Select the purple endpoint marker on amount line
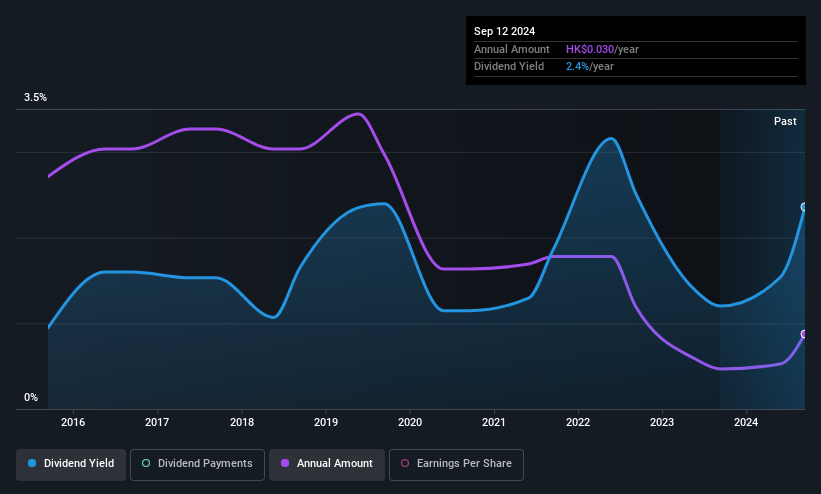821x494 pixels. coord(804,334)
